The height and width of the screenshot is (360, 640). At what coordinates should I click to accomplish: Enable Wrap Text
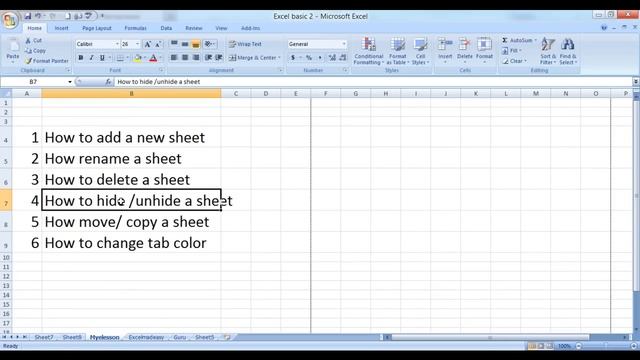245,44
